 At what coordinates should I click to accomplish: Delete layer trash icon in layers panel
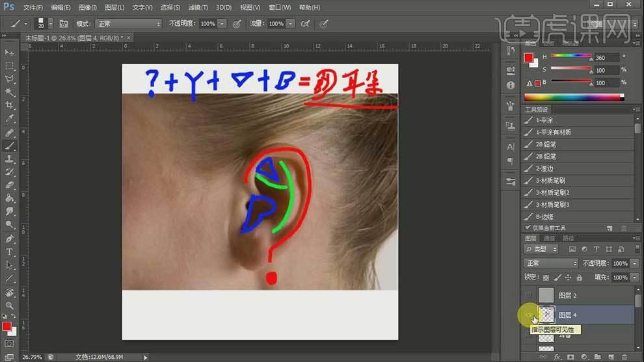point(624,357)
